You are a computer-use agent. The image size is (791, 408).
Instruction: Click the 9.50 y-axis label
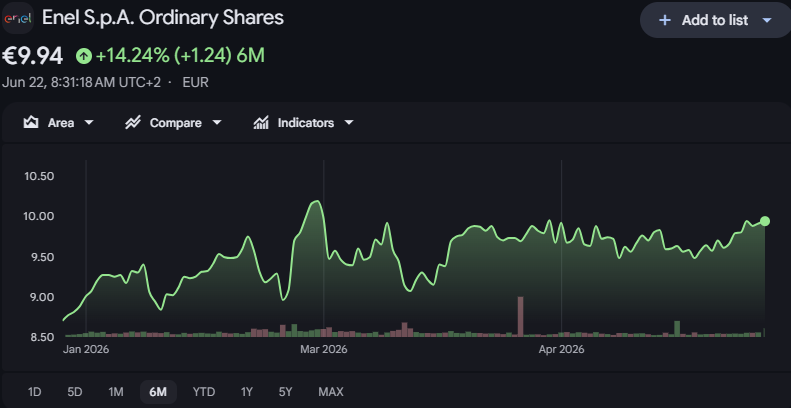point(41,257)
